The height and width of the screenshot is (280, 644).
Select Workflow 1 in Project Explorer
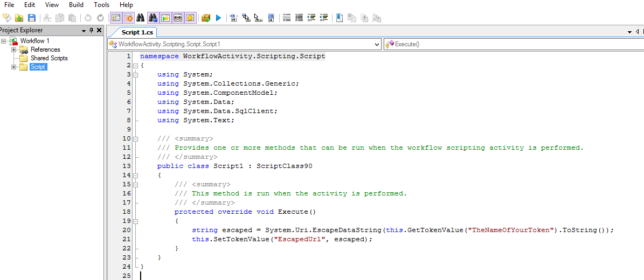tap(35, 41)
